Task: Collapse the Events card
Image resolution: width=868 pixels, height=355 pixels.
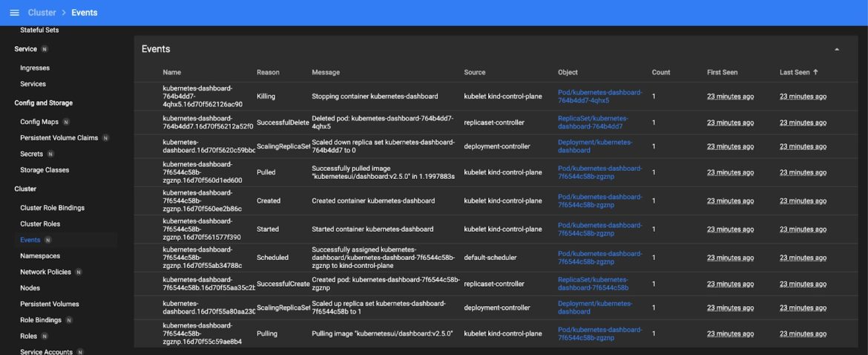Action: [836, 49]
